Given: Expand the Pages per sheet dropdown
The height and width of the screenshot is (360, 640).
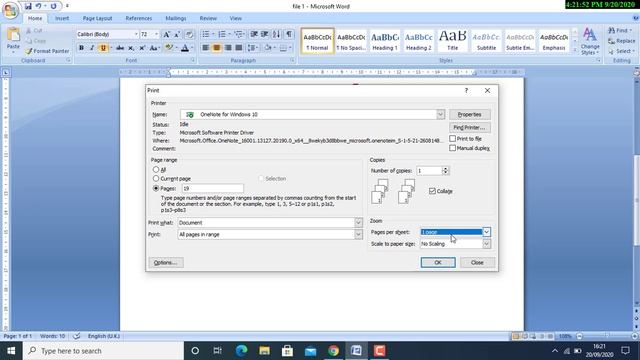Looking at the screenshot, I should [487, 232].
